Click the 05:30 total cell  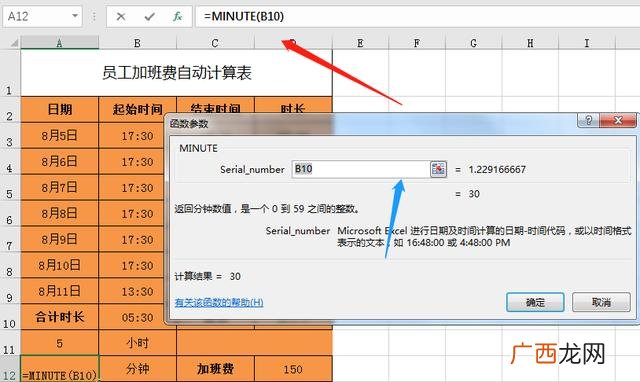click(132, 317)
